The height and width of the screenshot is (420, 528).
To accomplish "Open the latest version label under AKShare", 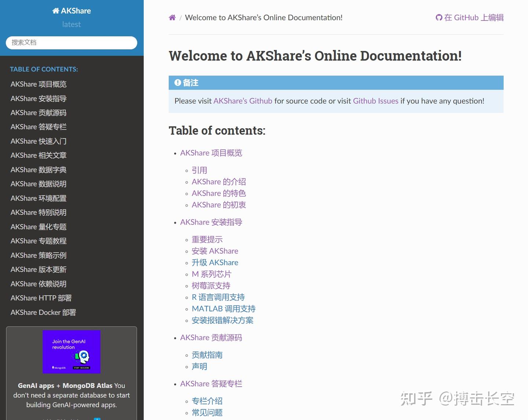I will coord(71,24).
